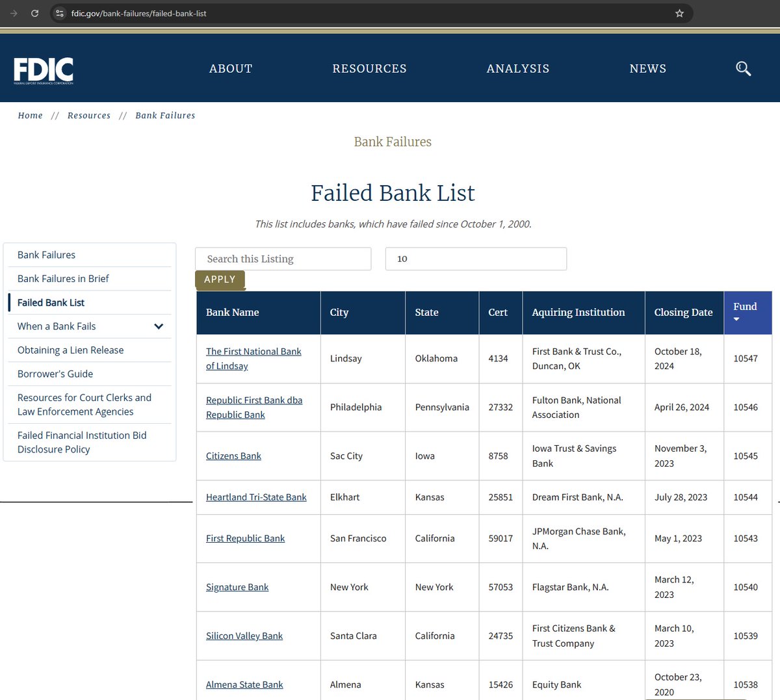Open The First National Bank of Lindsay link

pos(253,359)
